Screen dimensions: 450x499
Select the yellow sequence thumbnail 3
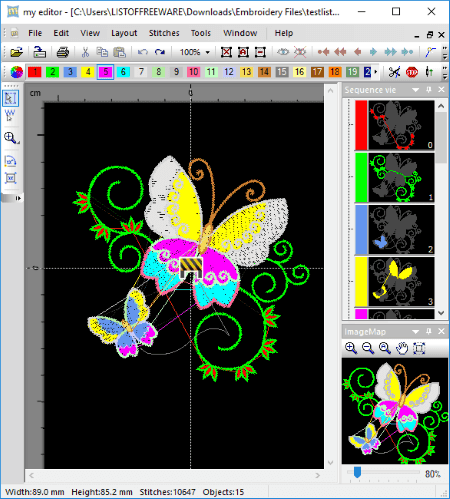click(394, 282)
